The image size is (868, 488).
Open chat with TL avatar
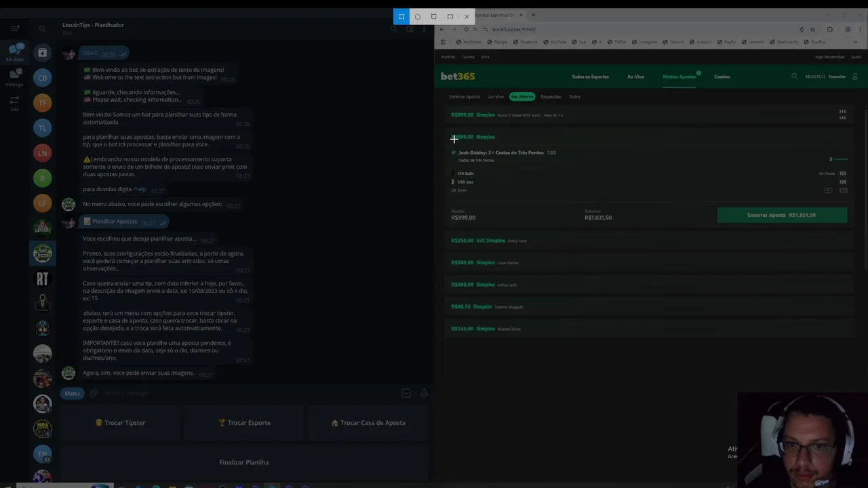(x=42, y=128)
